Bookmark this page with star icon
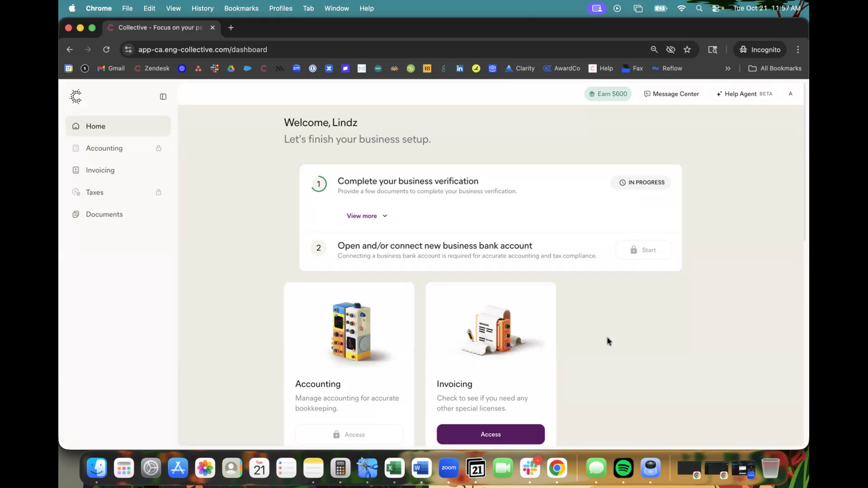Image resolution: width=868 pixels, height=488 pixels. (687, 50)
